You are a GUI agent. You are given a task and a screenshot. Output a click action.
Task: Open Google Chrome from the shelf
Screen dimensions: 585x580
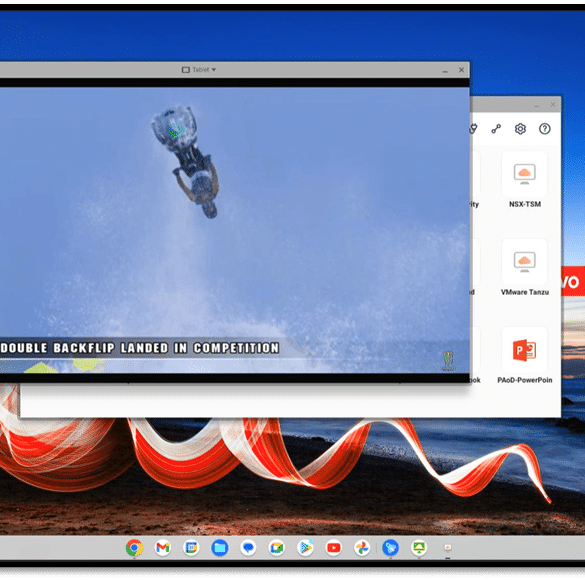(x=134, y=548)
